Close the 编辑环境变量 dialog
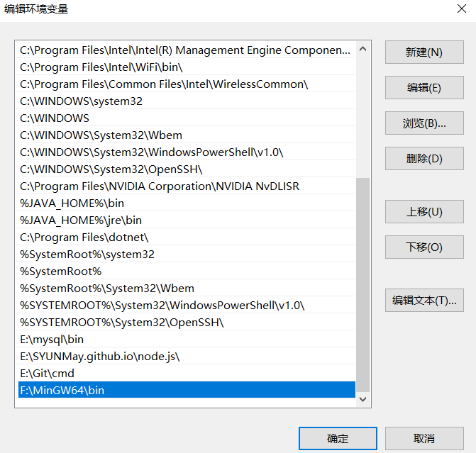 tap(462, 9)
